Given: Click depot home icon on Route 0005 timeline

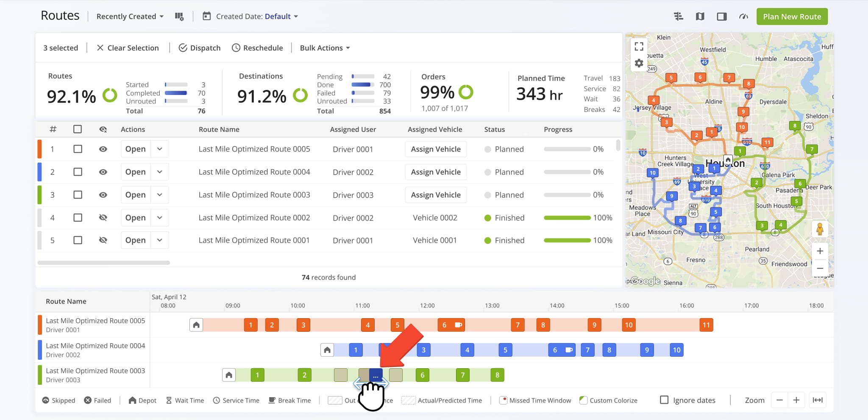Looking at the screenshot, I should click(196, 325).
